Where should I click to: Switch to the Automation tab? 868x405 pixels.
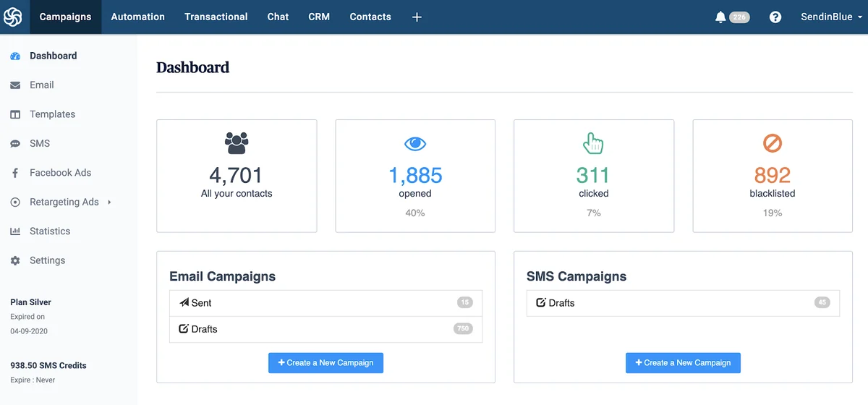coord(138,17)
